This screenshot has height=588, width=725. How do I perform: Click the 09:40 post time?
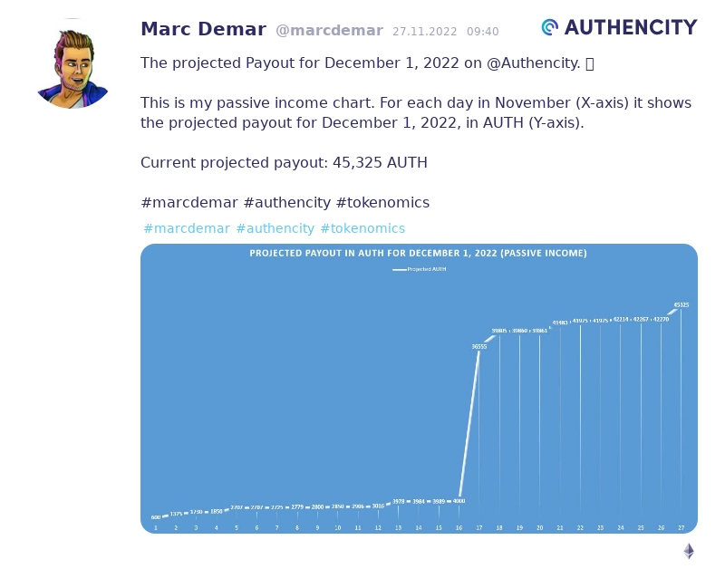[483, 32]
